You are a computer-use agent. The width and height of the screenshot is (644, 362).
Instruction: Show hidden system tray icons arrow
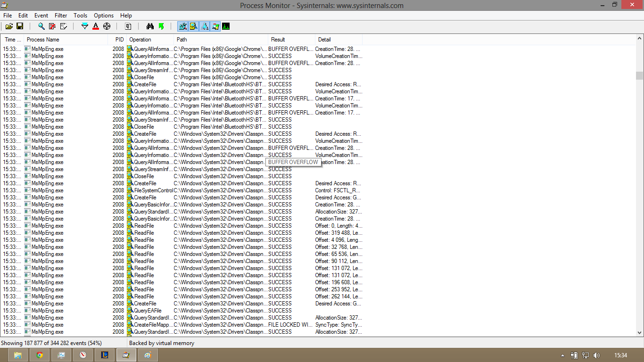pos(562,355)
